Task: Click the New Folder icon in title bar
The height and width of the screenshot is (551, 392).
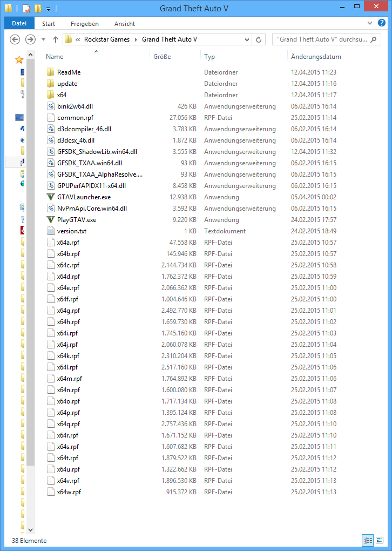Action: tap(38, 8)
